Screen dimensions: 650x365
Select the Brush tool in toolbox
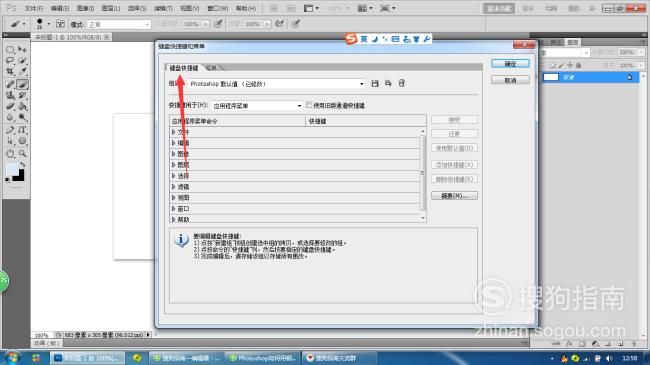click(22, 84)
